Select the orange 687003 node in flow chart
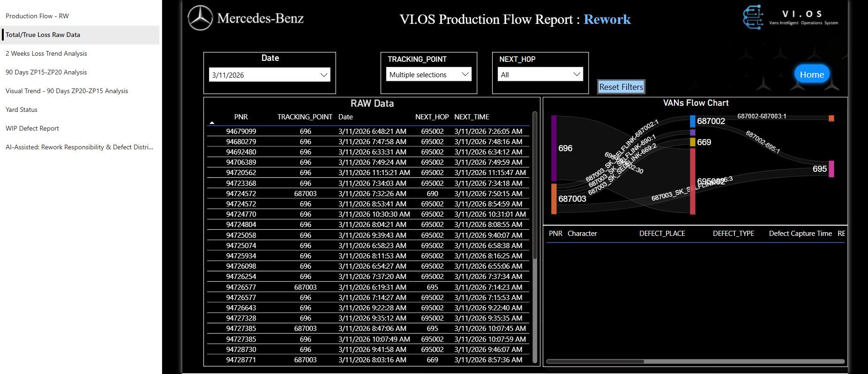The height and width of the screenshot is (374, 868). click(x=554, y=198)
